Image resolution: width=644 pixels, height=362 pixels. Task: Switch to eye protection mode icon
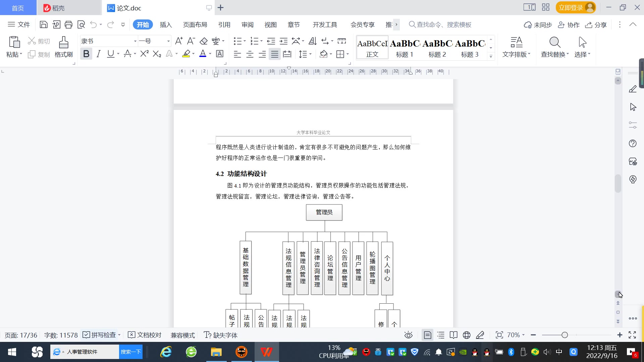408,335
